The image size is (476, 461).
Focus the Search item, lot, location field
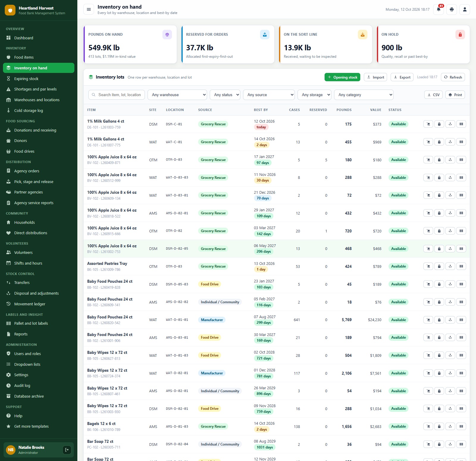(x=117, y=95)
